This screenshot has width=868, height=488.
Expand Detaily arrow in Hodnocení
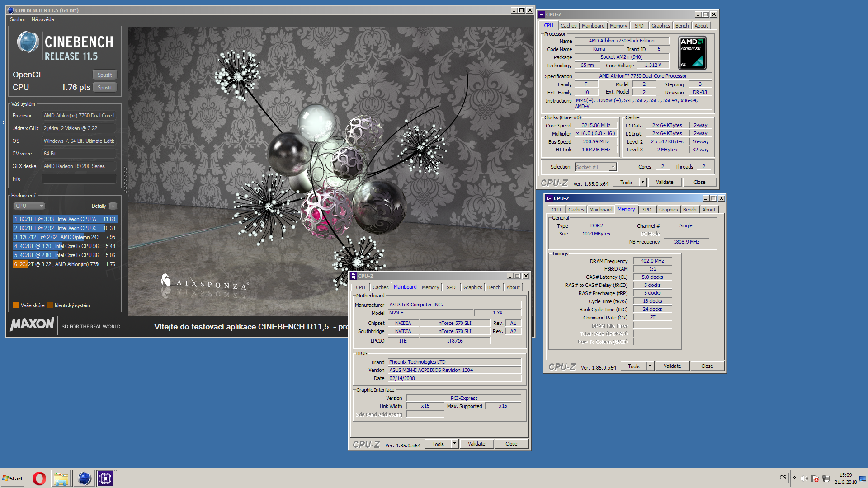point(113,206)
